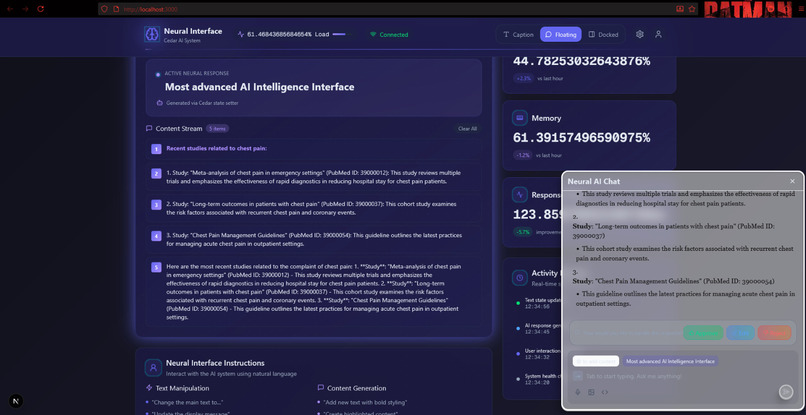
Task: Click the Activity clock icon
Action: click(x=520, y=278)
